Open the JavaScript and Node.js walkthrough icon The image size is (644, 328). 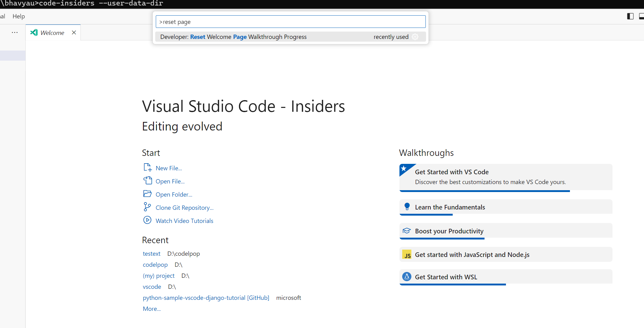pos(407,254)
